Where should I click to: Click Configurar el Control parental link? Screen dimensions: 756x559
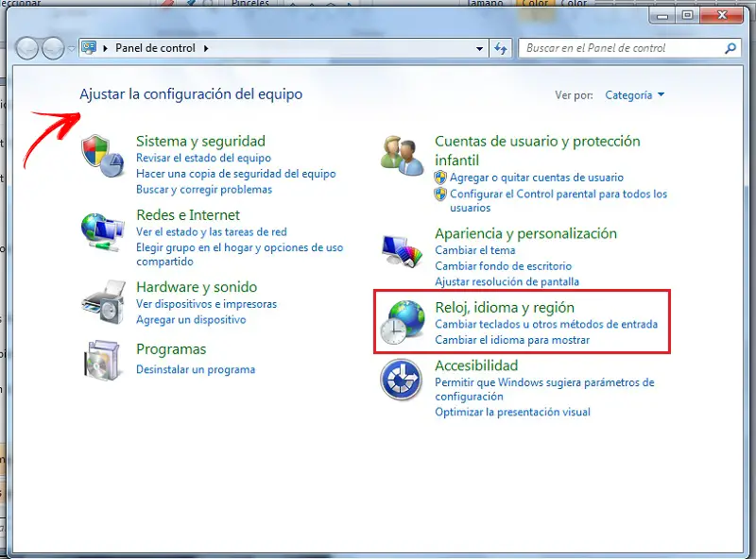pyautogui.click(x=558, y=201)
